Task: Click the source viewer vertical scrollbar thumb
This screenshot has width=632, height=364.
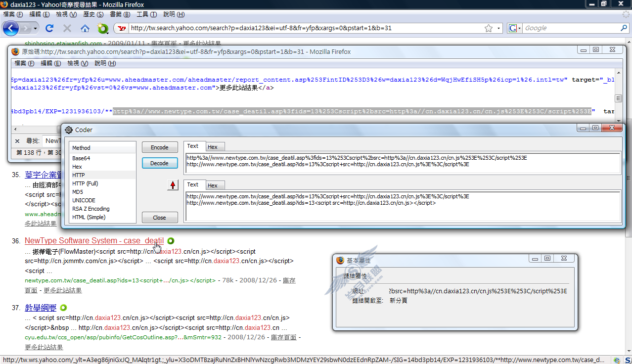Action: pyautogui.click(x=618, y=98)
